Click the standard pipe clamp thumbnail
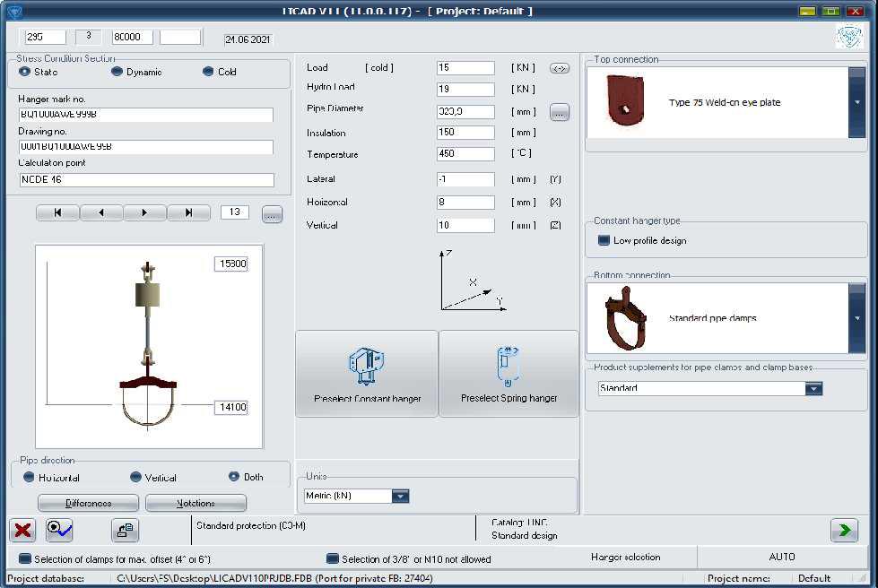This screenshot has height=588, width=878. coord(625,318)
